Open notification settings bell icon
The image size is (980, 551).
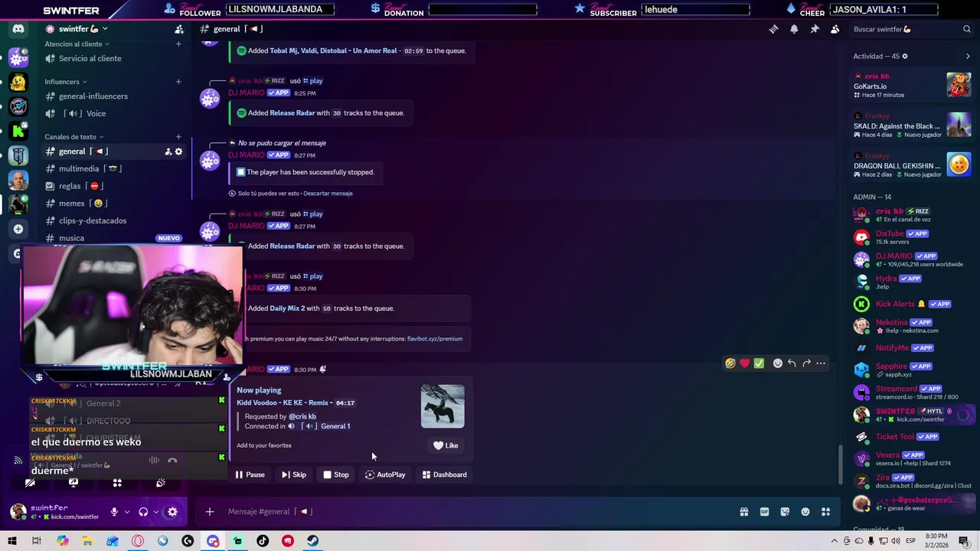click(x=794, y=29)
